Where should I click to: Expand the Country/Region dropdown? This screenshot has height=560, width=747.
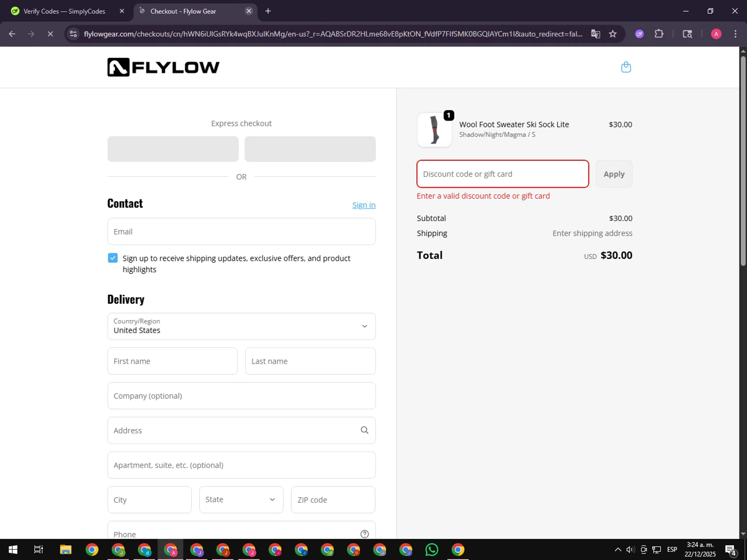(x=242, y=327)
